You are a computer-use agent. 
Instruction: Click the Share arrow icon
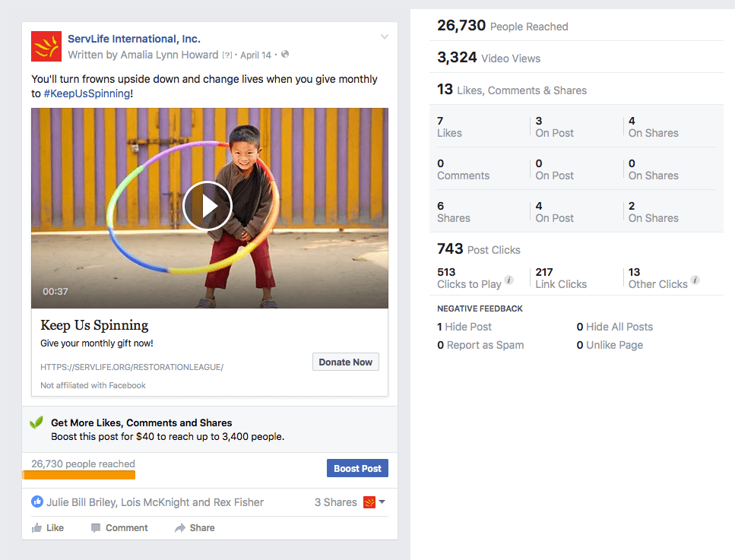point(180,527)
